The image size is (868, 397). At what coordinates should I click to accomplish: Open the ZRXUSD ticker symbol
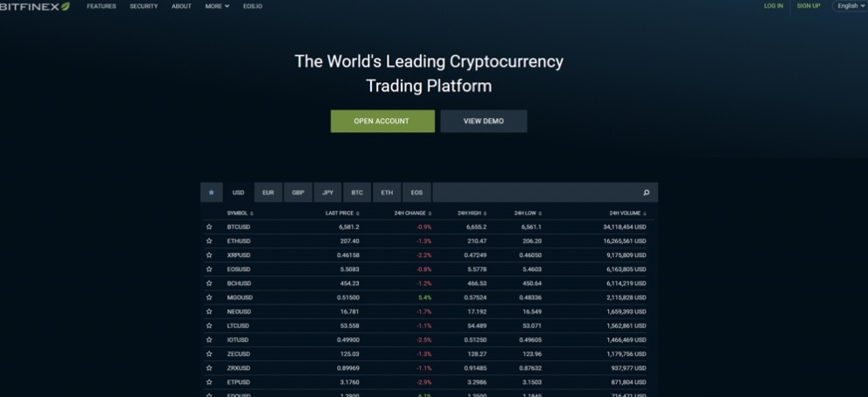pos(239,367)
